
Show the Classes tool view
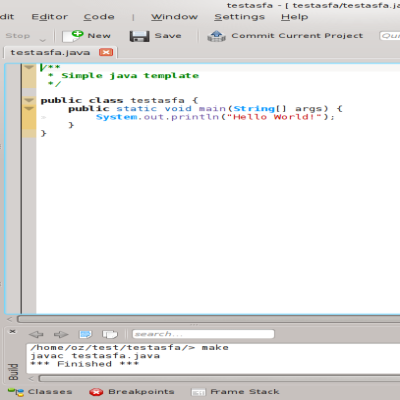[x=50, y=392]
